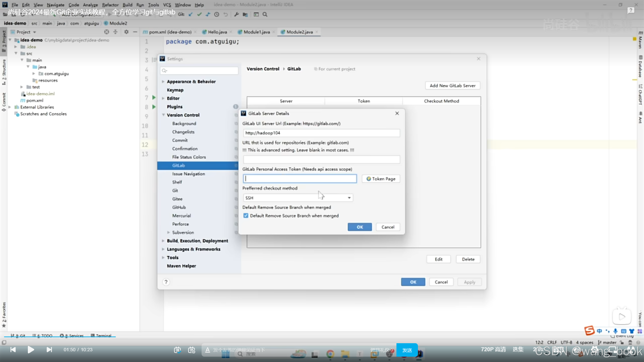Open the Structure tool window stripe
Screen dimensions: 644x362
coord(4,72)
